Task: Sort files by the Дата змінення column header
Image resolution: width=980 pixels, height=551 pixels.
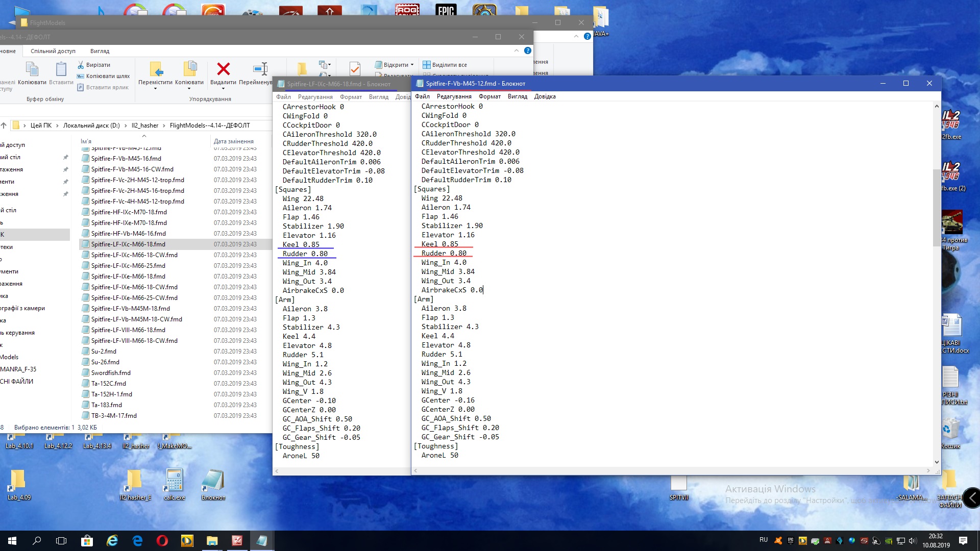Action: [x=233, y=141]
